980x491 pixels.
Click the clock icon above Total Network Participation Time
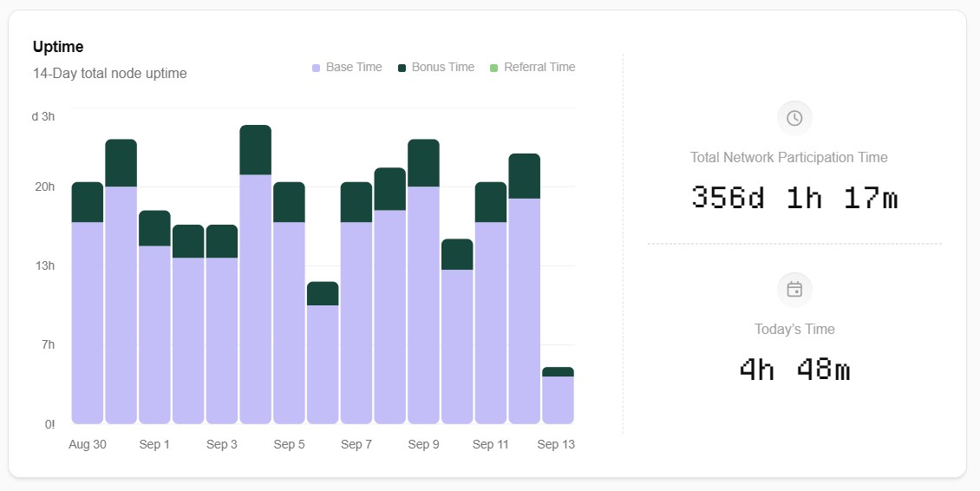pos(794,118)
